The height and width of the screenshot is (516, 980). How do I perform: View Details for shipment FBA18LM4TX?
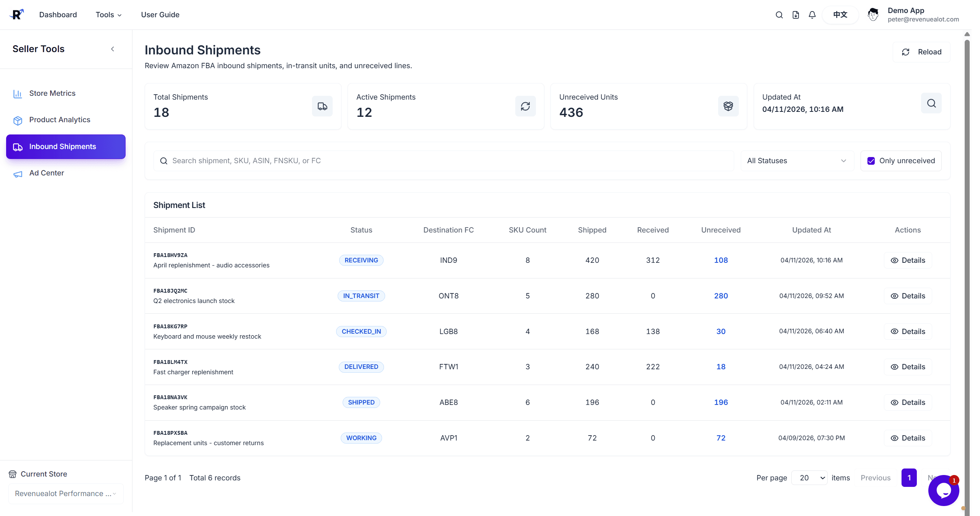[x=908, y=367]
